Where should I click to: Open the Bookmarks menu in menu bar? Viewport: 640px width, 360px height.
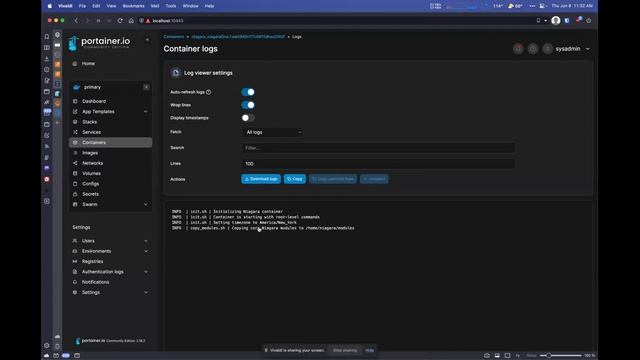click(133, 6)
